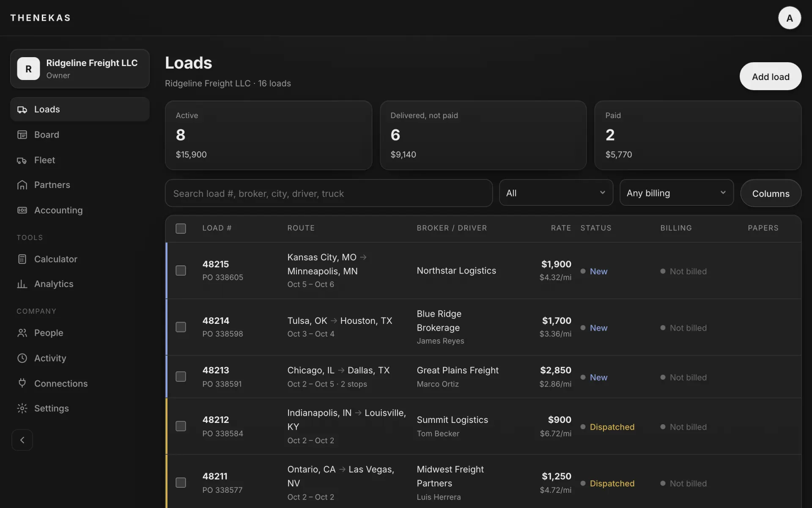Check the box for load 48215
The height and width of the screenshot is (508, 812).
pyautogui.click(x=181, y=271)
